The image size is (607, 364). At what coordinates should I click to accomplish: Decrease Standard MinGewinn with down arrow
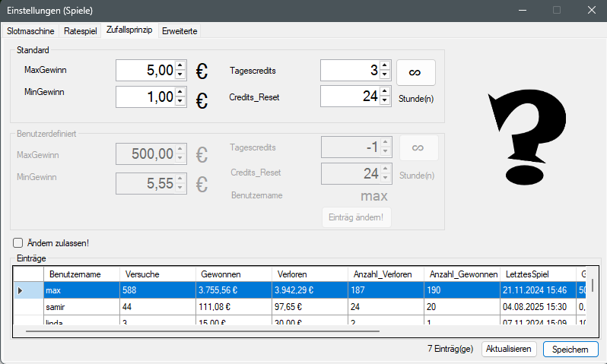pyautogui.click(x=180, y=101)
